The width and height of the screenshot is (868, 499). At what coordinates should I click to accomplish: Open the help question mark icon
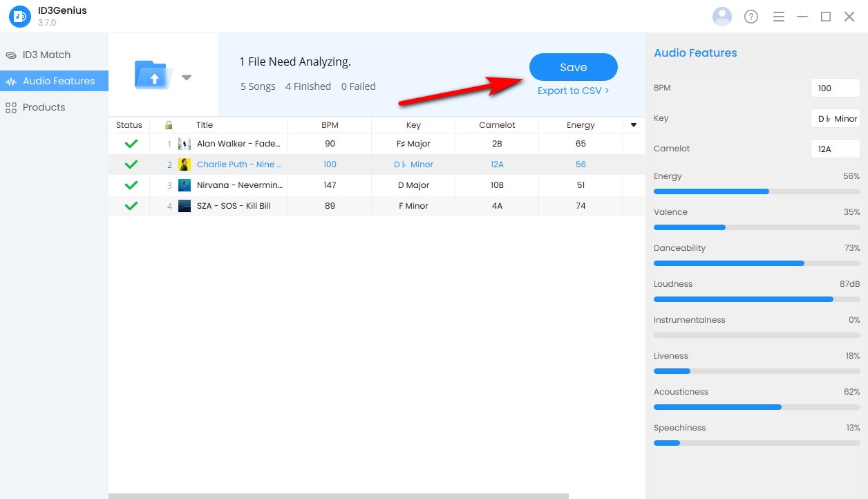tap(751, 17)
